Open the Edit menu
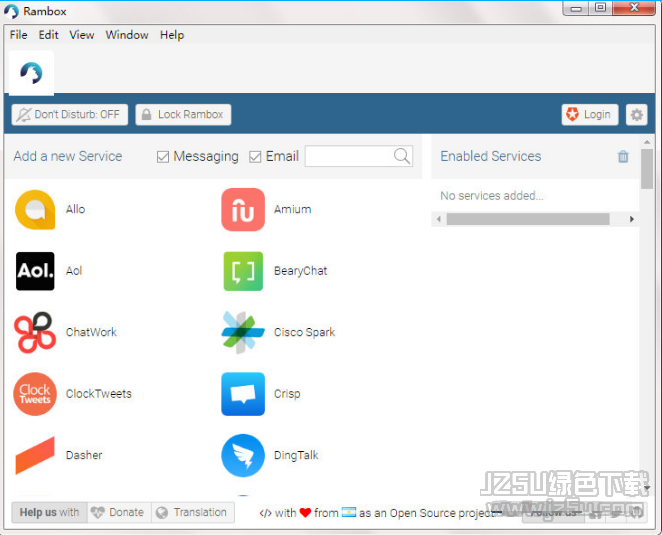 point(49,35)
